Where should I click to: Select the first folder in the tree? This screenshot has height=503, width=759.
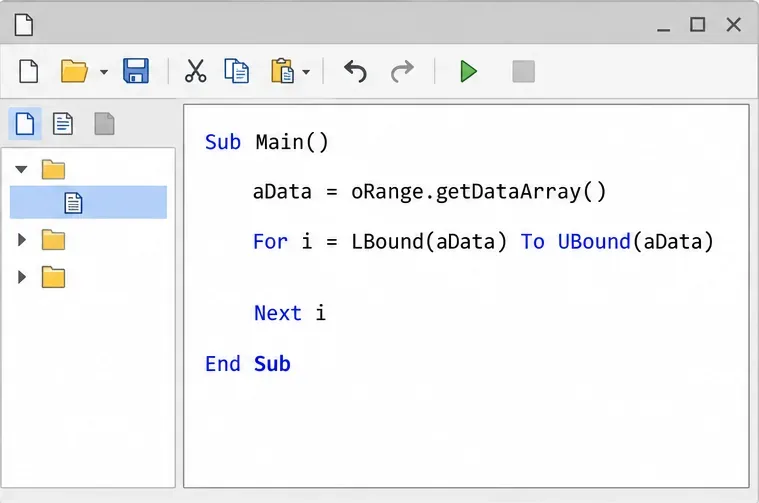tap(53, 170)
